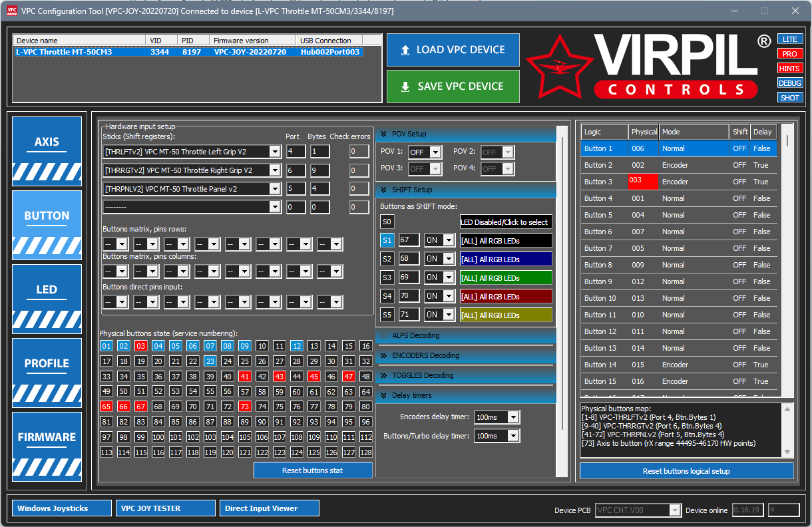
Task: Click physical button 41 indicator
Action: click(x=245, y=377)
